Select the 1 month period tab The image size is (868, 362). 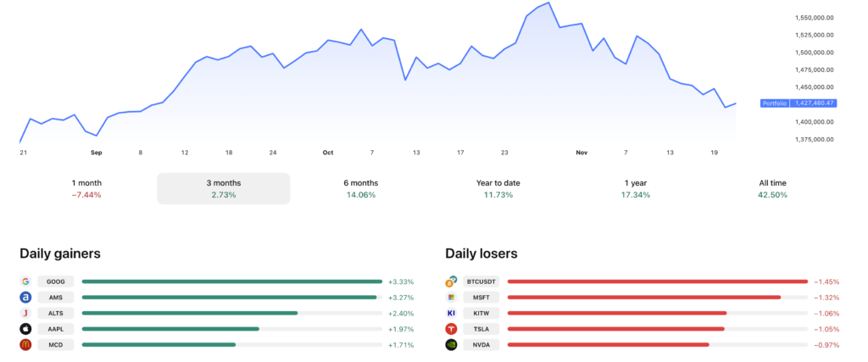coord(86,188)
